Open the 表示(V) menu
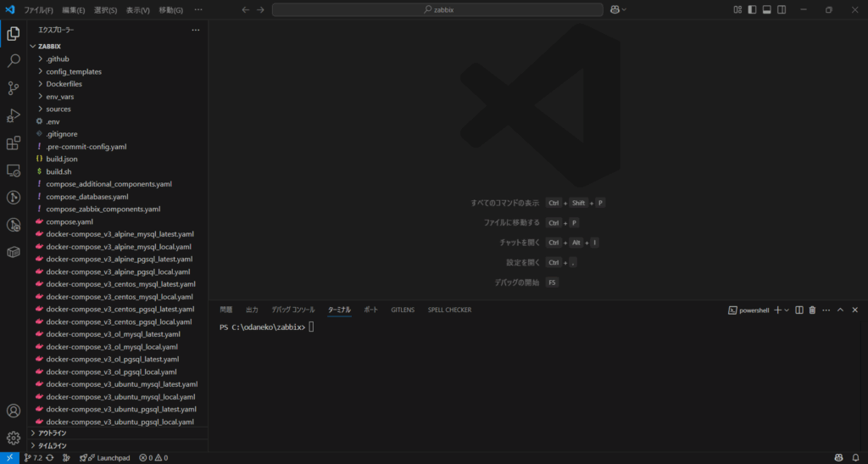Screen dimensions: 868x464 pos(137,10)
